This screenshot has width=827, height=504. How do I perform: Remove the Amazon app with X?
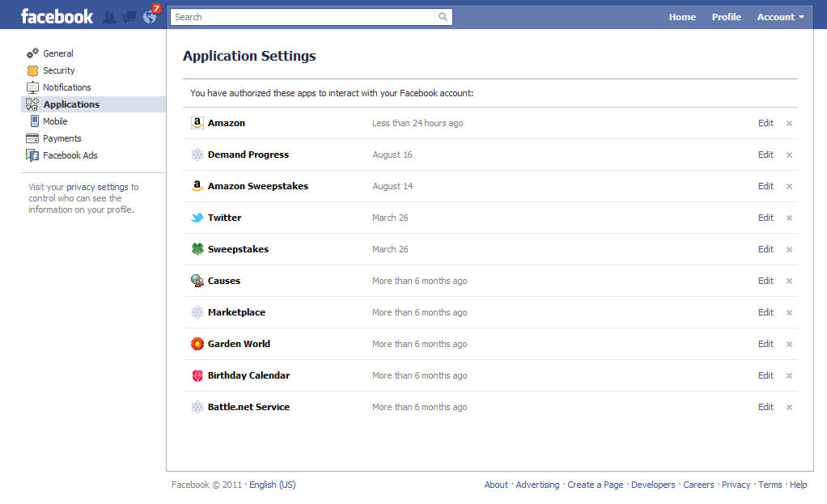click(x=789, y=124)
